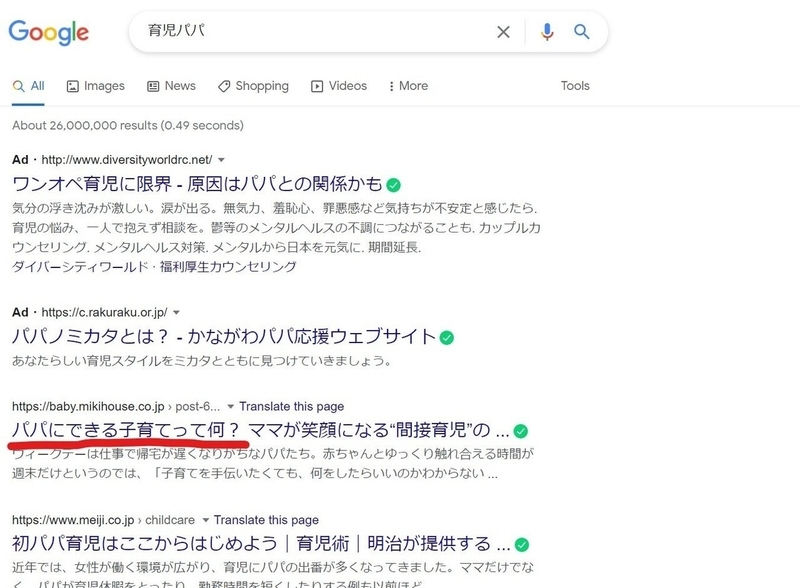
Task: Click snippet あなたらしい育児スタイルをミカタとともに
Action: pos(202,361)
